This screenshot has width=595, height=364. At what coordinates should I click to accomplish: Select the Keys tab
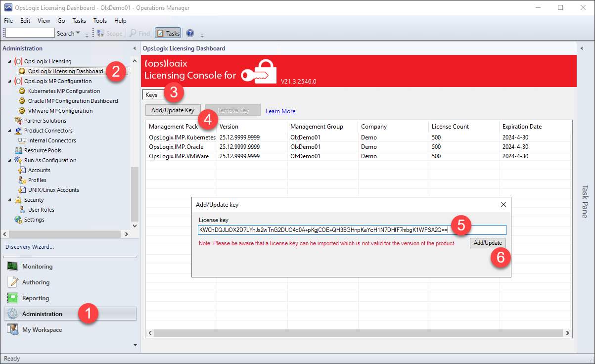pyautogui.click(x=151, y=94)
